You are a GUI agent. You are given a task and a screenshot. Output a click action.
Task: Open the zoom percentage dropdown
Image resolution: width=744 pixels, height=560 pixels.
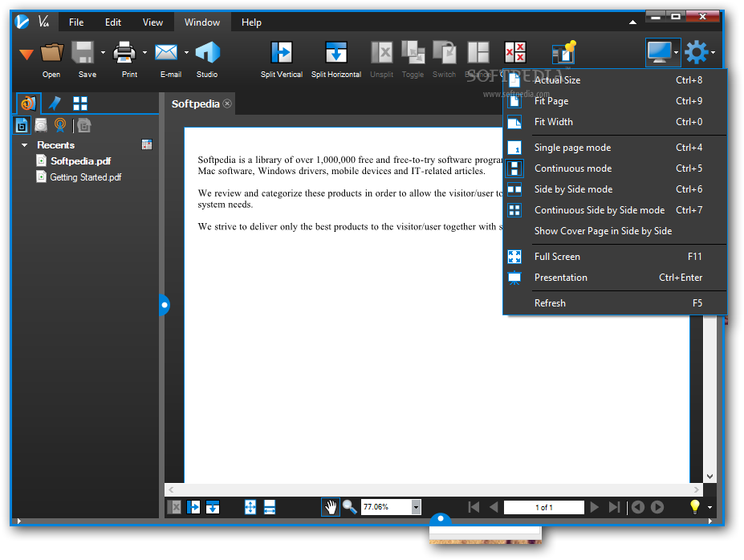tap(416, 507)
